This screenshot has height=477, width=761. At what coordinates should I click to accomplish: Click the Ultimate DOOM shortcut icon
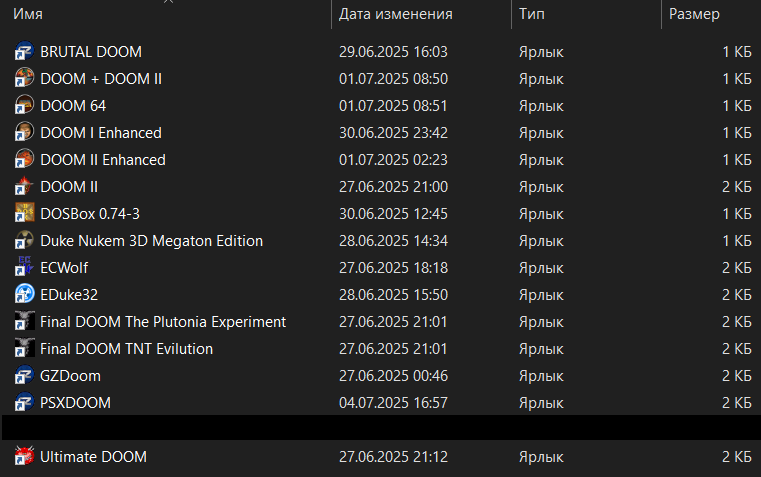click(x=25, y=457)
